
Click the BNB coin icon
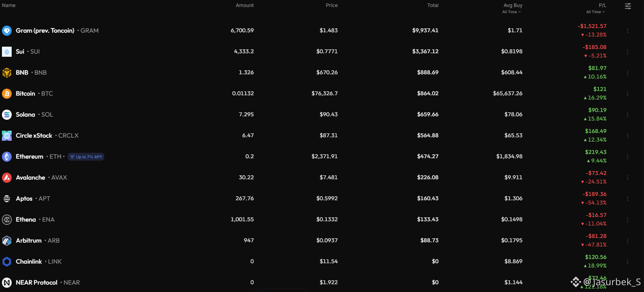(x=7, y=73)
